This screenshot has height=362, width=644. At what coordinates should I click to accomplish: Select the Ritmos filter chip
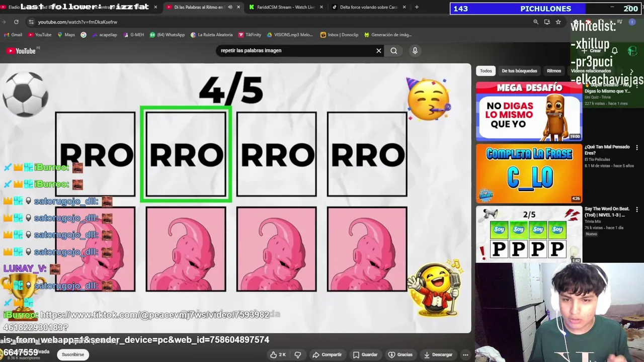(x=554, y=71)
